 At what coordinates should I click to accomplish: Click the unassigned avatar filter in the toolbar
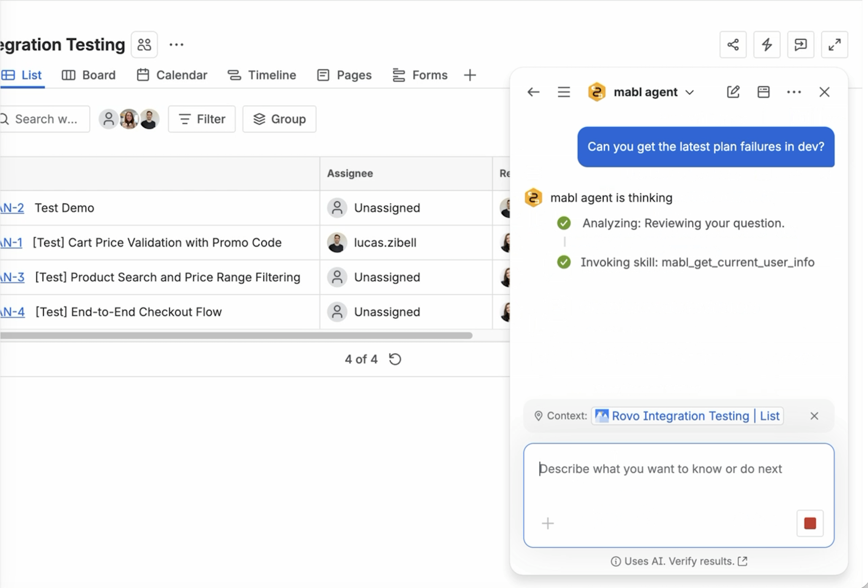[x=108, y=119]
